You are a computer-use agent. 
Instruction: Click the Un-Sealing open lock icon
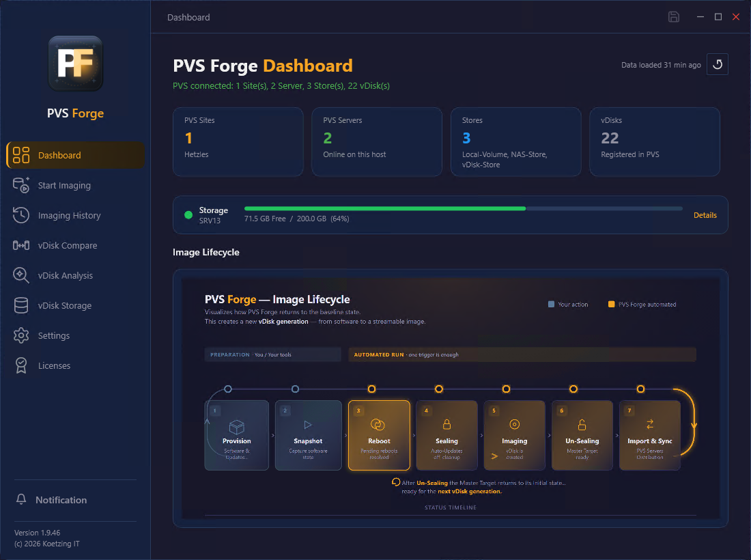click(x=582, y=424)
